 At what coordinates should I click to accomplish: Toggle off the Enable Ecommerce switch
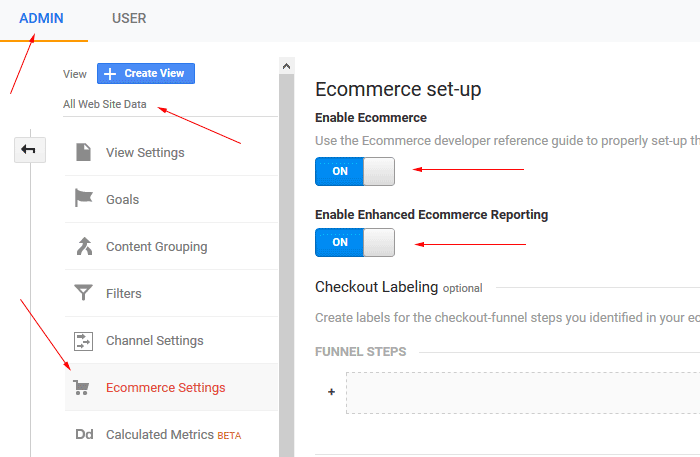[x=355, y=171]
